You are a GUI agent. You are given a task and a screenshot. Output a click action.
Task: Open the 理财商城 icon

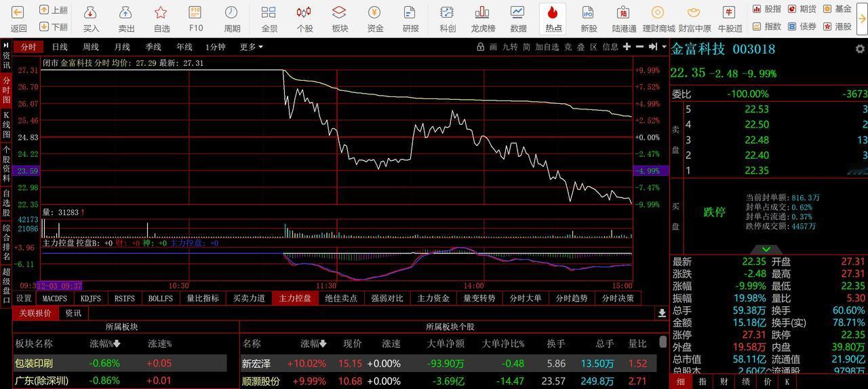coord(658,12)
